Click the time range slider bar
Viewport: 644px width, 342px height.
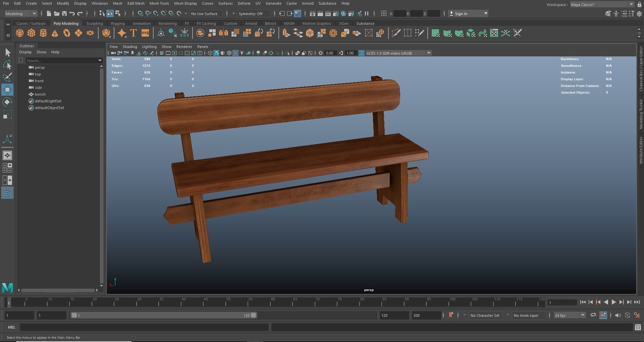click(164, 315)
